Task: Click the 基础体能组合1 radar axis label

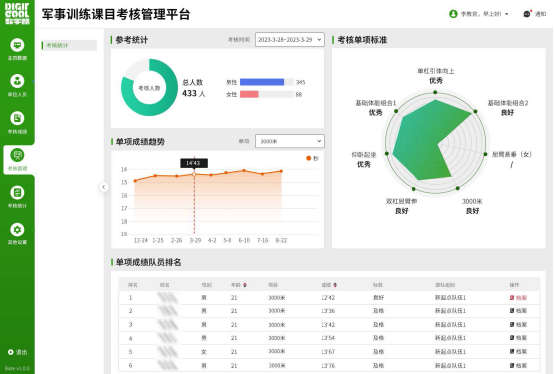Action: 376,103
